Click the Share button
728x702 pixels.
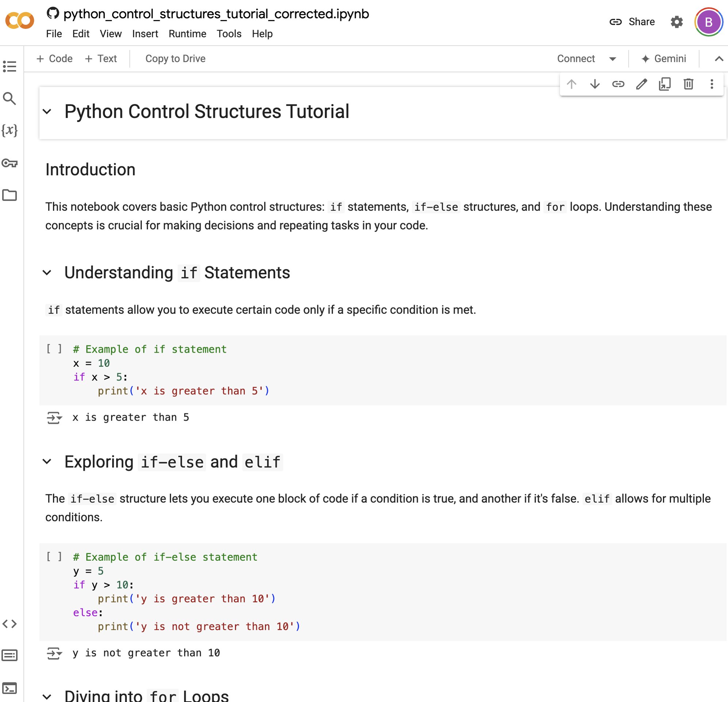(642, 22)
